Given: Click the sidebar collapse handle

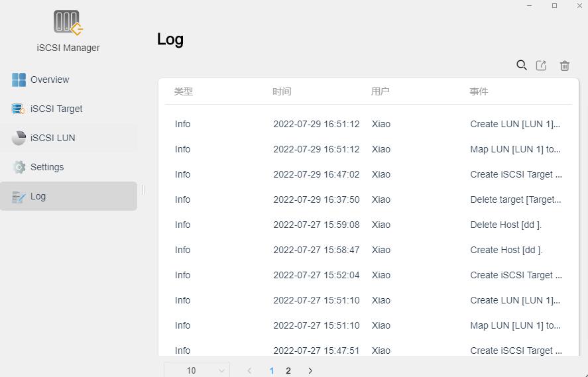Looking at the screenshot, I should [x=143, y=190].
